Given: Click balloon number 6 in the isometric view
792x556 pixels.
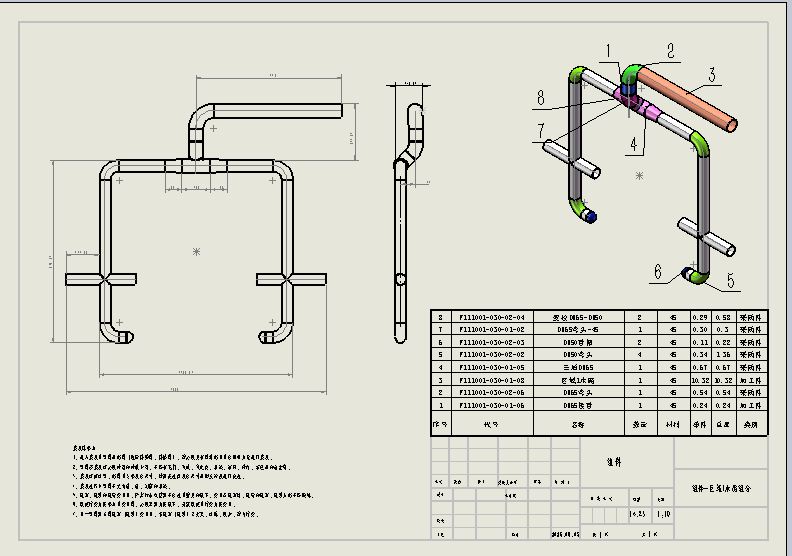Looking at the screenshot, I should tap(658, 272).
